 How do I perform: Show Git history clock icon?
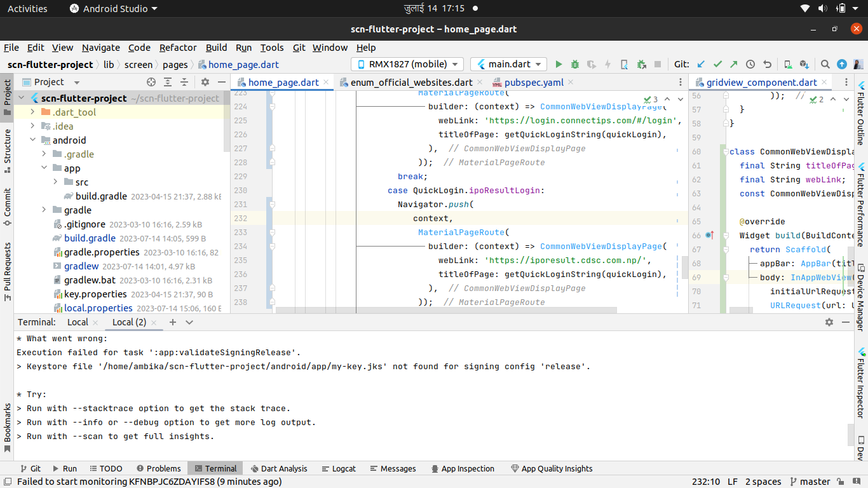pyautogui.click(x=750, y=64)
